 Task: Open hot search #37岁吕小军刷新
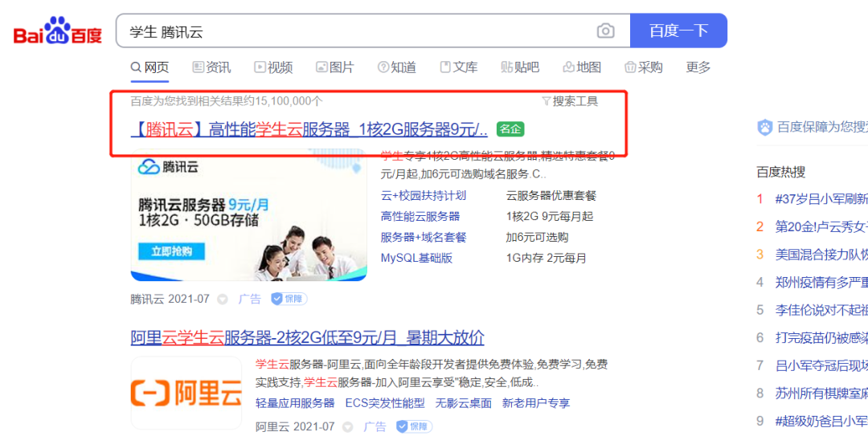coord(821,199)
